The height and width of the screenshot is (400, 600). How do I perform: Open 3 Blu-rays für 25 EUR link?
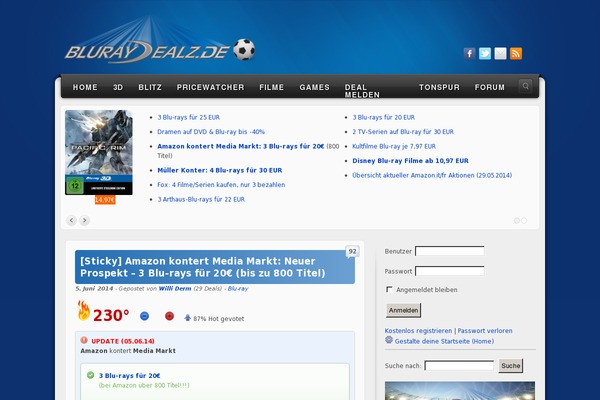(x=189, y=117)
